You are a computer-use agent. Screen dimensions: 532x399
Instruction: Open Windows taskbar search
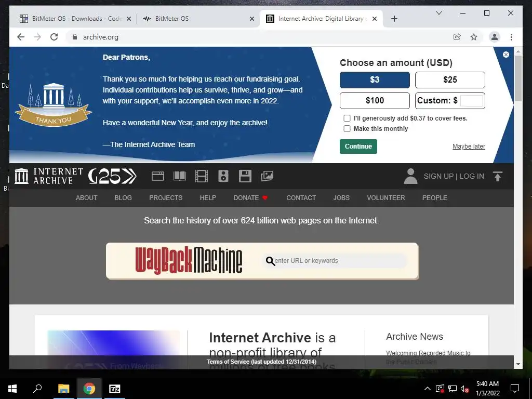click(x=37, y=389)
